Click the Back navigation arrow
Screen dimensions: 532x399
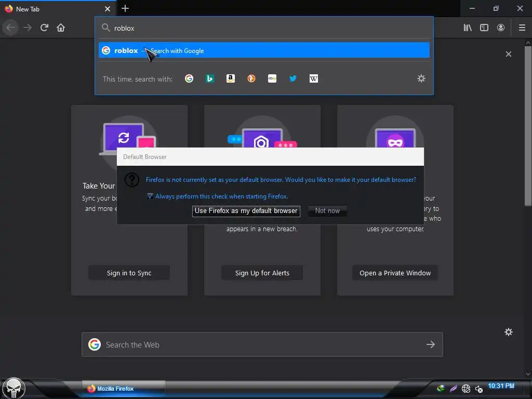click(10, 28)
